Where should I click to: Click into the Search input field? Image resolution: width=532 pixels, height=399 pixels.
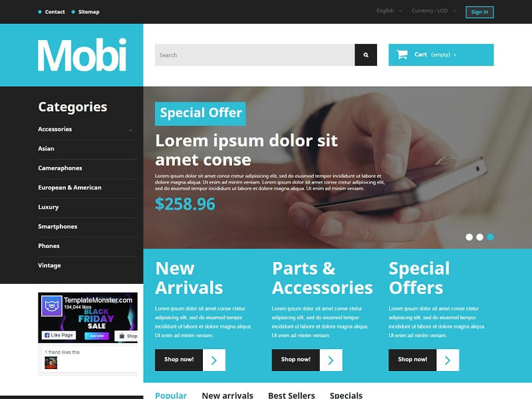point(255,55)
